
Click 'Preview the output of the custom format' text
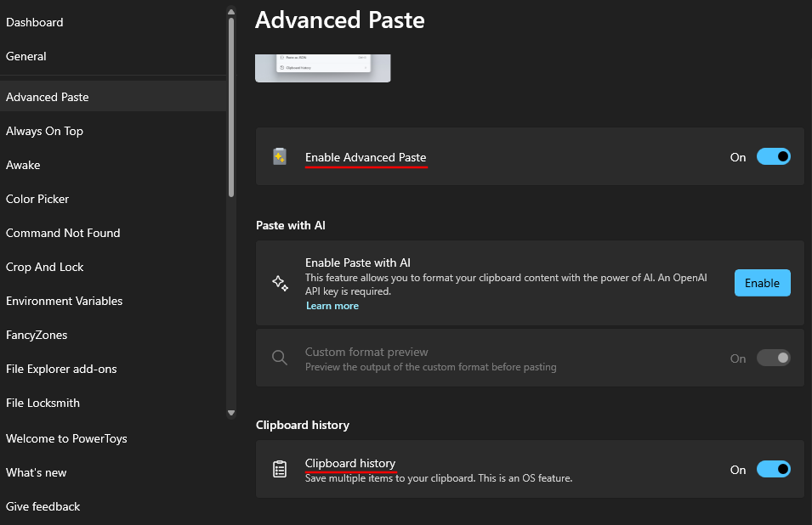coord(431,367)
